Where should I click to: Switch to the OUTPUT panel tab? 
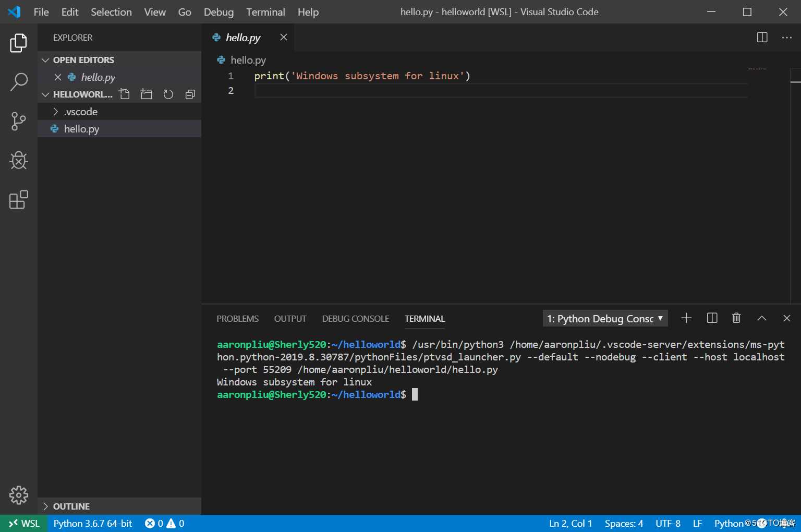coord(290,319)
